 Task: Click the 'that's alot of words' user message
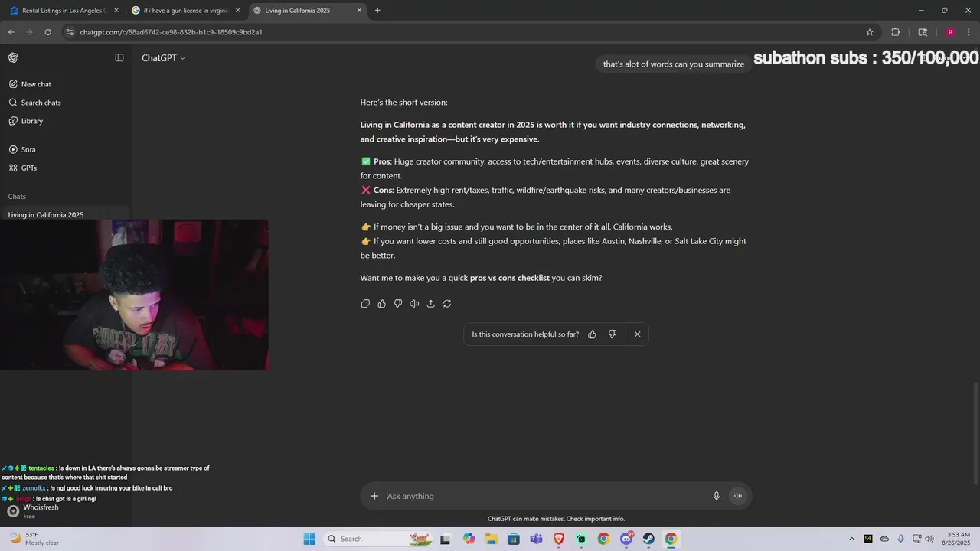[674, 64]
